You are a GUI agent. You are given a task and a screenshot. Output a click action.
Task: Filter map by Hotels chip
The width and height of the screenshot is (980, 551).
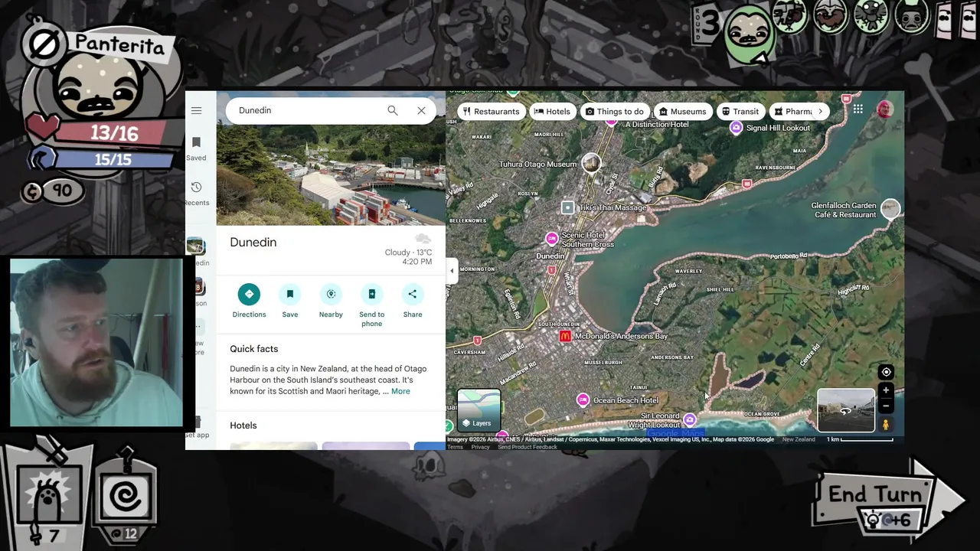(x=552, y=111)
